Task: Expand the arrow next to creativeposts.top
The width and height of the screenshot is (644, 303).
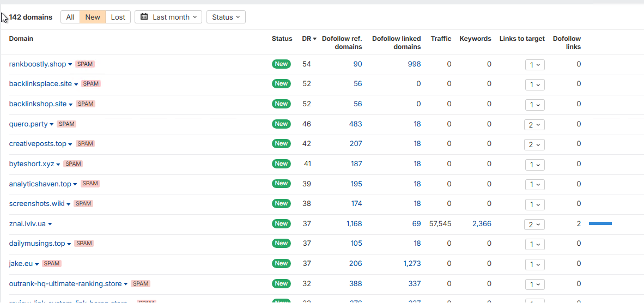Action: pos(70,144)
